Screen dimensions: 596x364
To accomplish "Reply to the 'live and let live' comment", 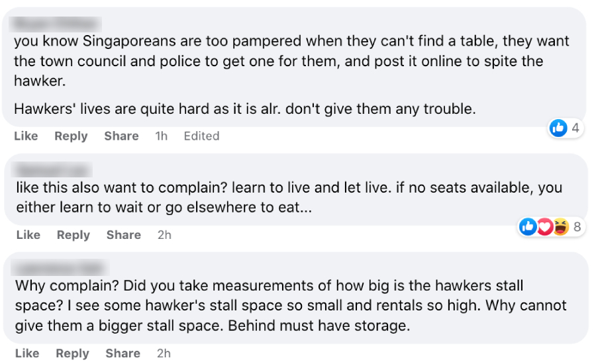I will click(74, 235).
